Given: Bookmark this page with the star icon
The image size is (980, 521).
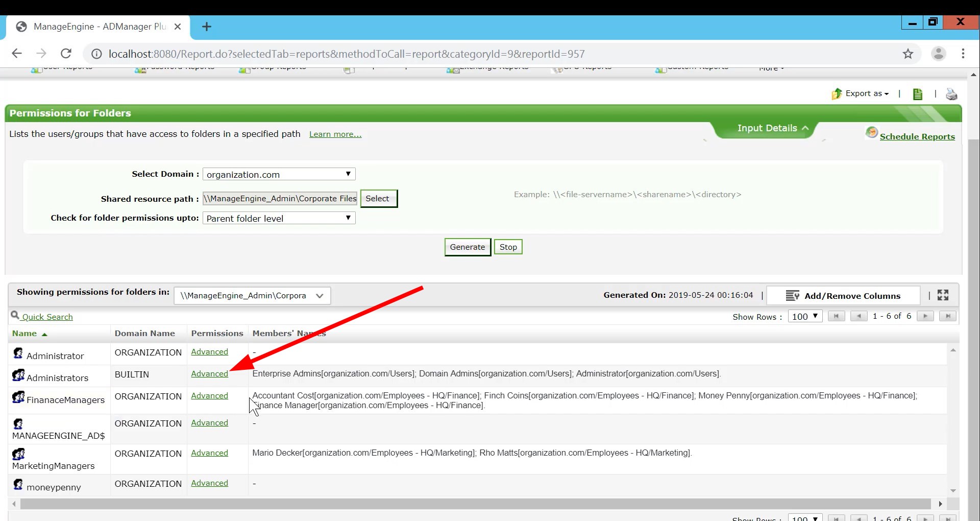Looking at the screenshot, I should pyautogui.click(x=908, y=54).
